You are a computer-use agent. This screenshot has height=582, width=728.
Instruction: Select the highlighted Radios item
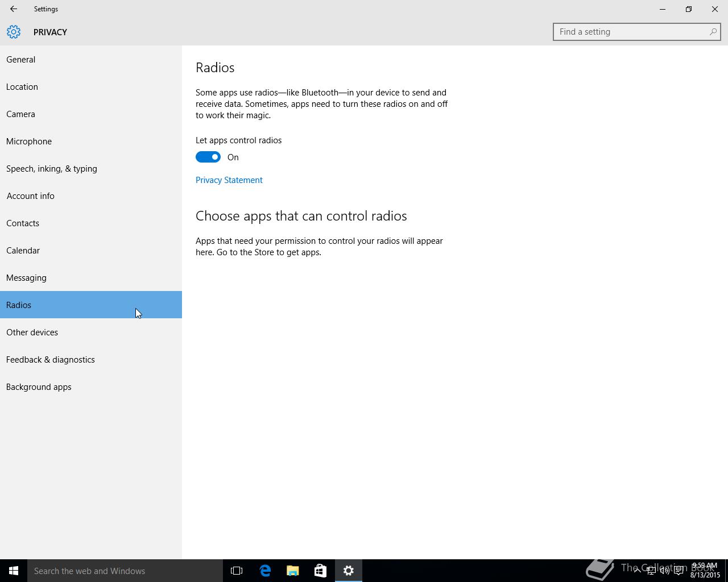click(x=91, y=305)
